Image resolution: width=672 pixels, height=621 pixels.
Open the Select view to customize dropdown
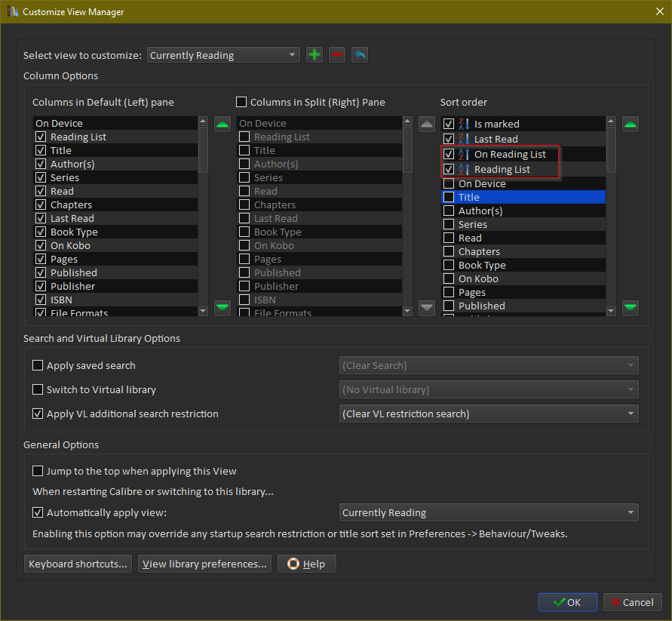(x=223, y=55)
